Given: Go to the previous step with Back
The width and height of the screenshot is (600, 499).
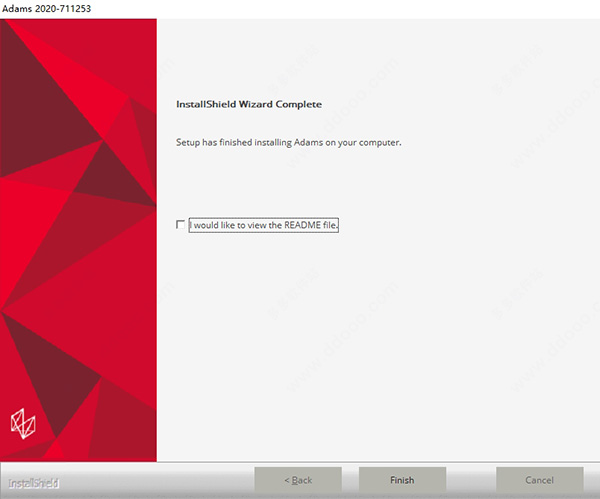Looking at the screenshot, I should click(x=298, y=480).
